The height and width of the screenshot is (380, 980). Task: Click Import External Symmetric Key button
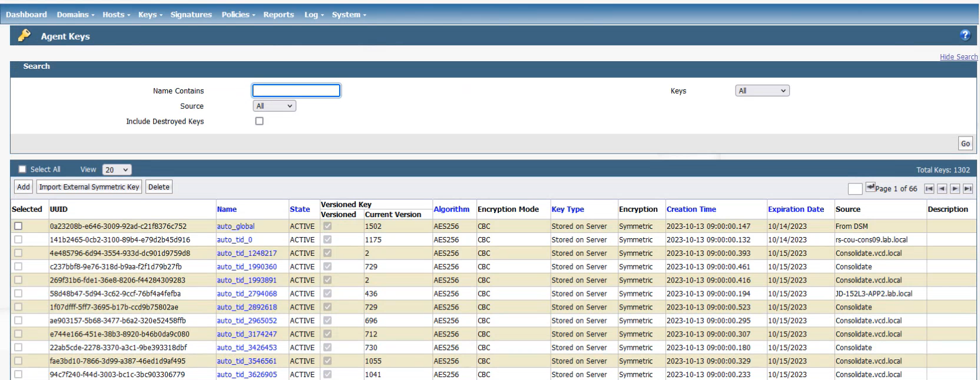[89, 187]
